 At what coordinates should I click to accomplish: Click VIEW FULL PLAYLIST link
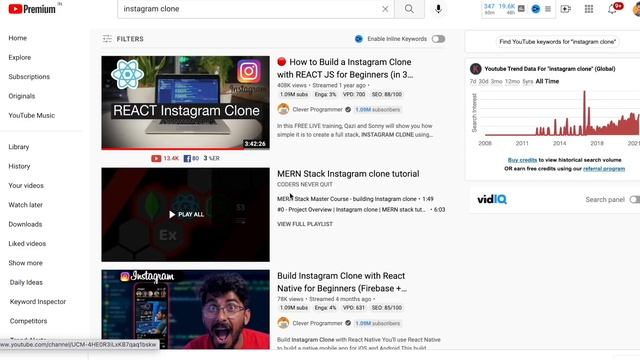305,224
